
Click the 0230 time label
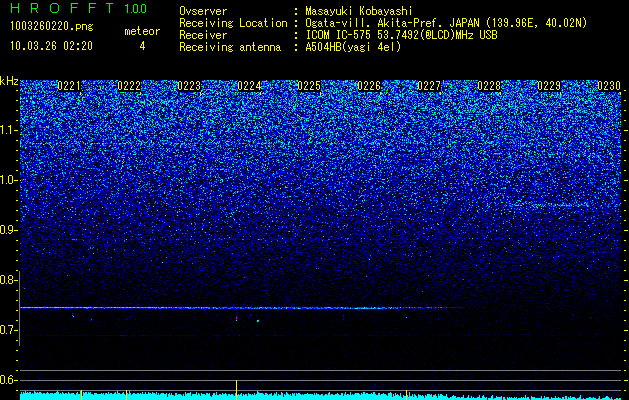609,86
